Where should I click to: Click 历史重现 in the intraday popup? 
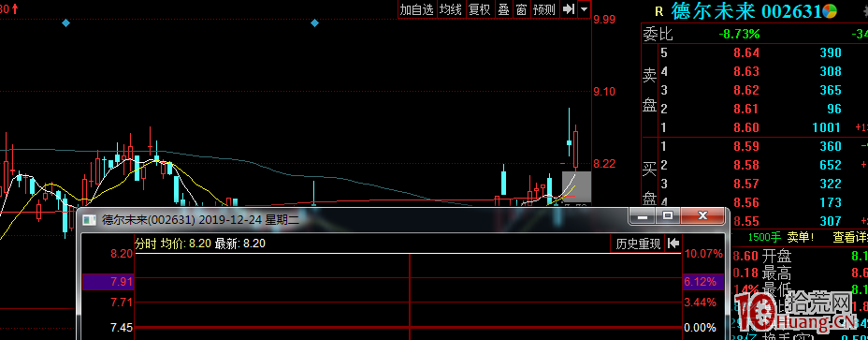638,244
